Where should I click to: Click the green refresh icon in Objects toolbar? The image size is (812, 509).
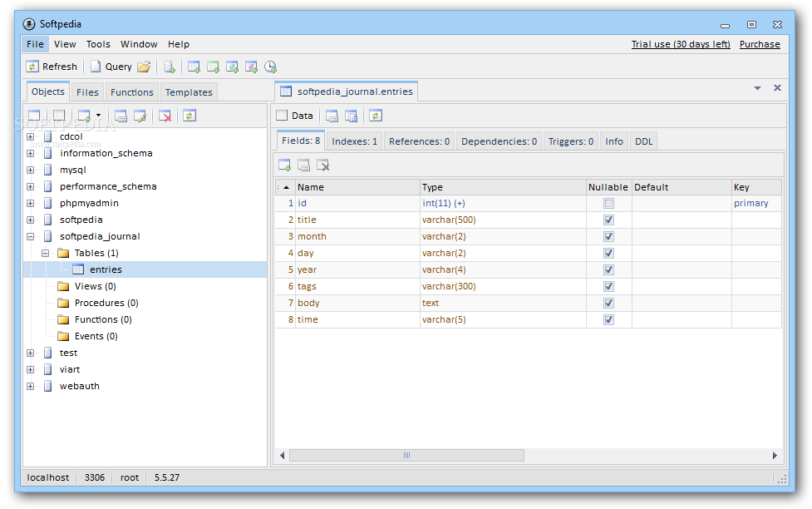(x=189, y=116)
